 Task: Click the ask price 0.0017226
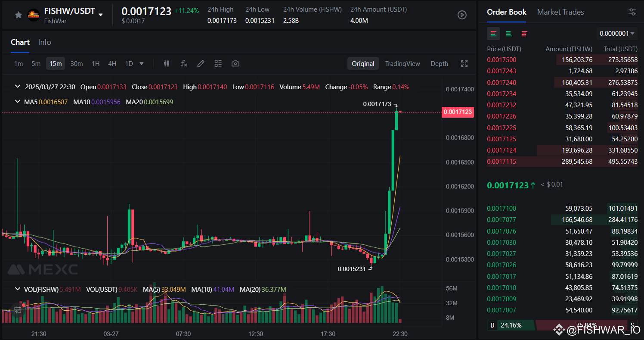tap(502, 116)
